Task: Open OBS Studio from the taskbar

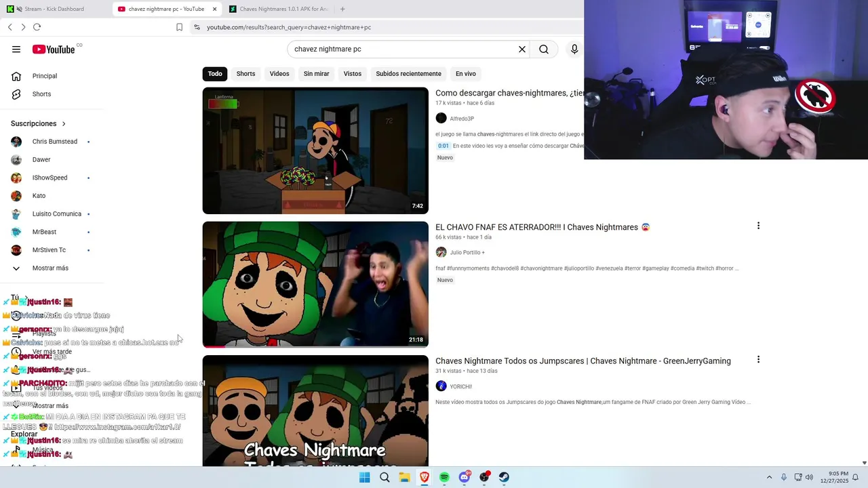Action: (484, 477)
